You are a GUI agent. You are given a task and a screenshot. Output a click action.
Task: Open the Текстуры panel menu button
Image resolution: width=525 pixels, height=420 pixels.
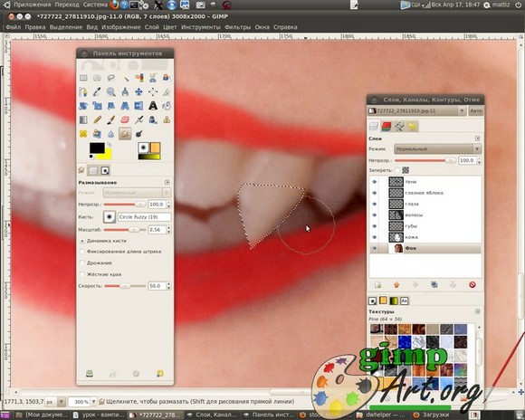pyautogui.click(x=477, y=311)
